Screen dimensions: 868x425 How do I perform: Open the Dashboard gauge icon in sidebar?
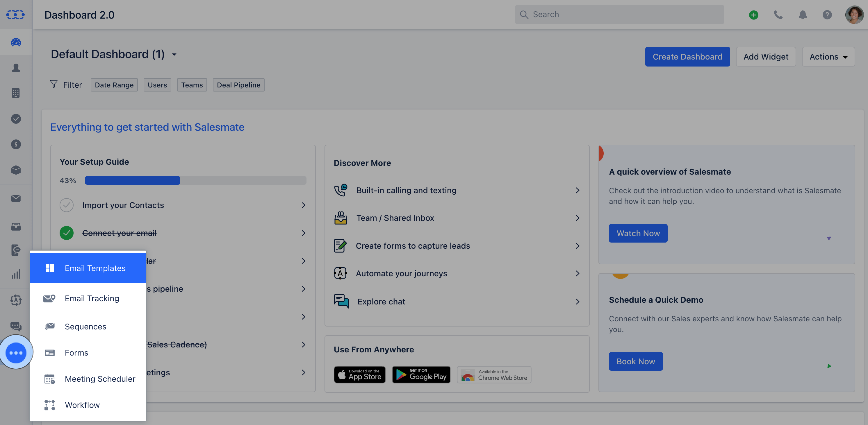coord(16,42)
